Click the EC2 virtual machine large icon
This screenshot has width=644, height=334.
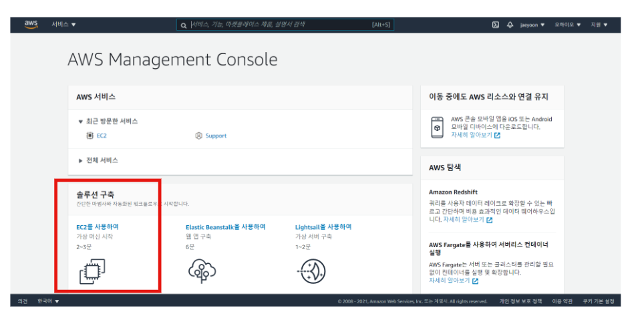pos(92,271)
